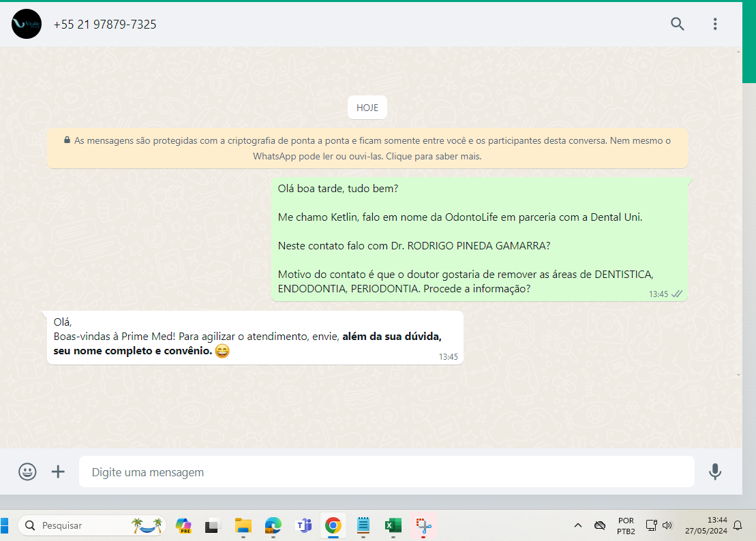Open the three-dot chat options menu
Screen dimensions: 756x541
tap(714, 24)
